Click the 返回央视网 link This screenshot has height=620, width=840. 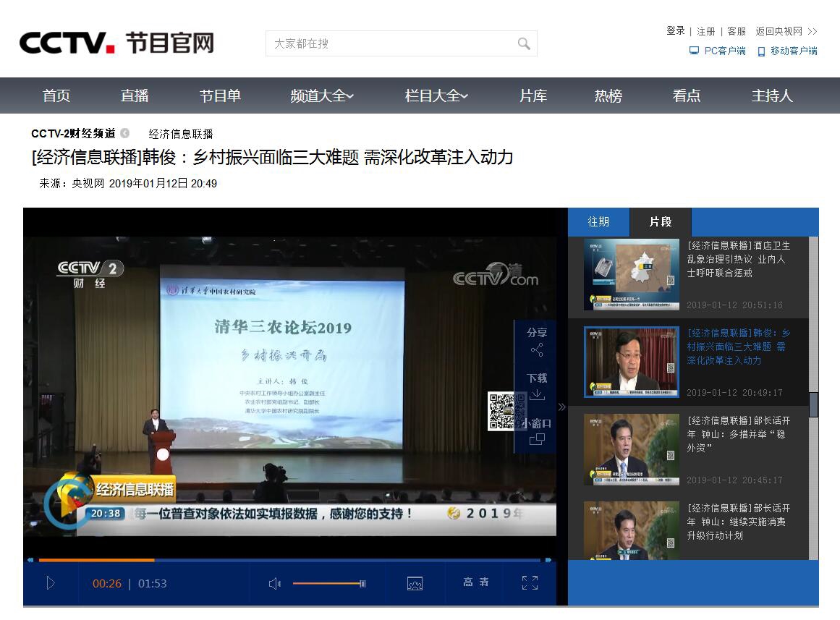779,32
